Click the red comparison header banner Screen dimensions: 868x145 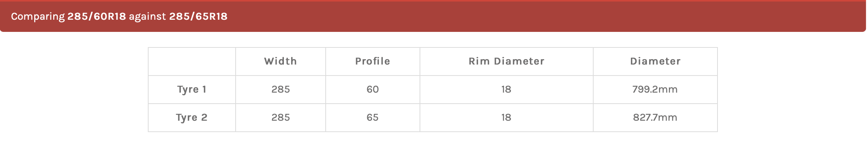coord(433,16)
